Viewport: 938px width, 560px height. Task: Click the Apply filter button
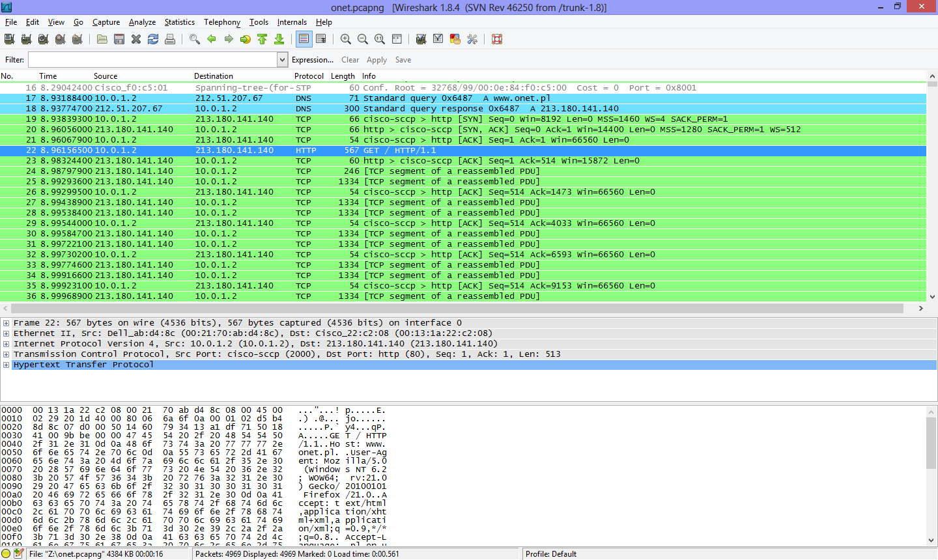pos(377,60)
